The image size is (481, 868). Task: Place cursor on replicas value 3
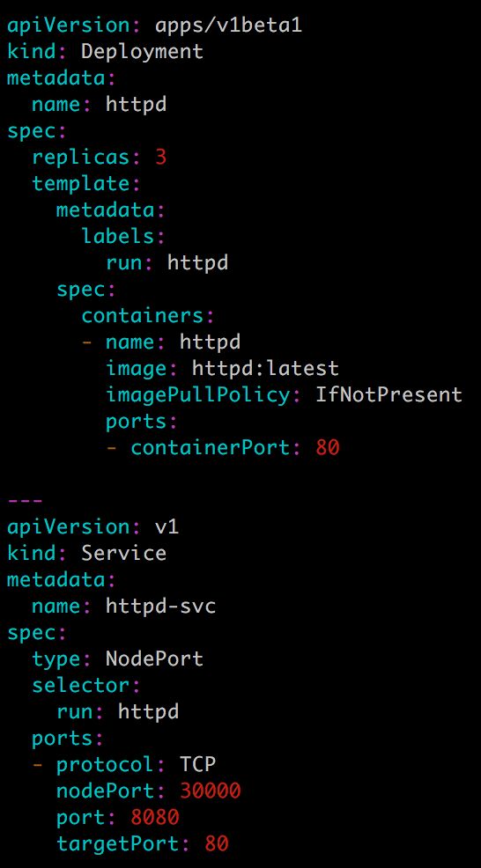[x=160, y=158]
